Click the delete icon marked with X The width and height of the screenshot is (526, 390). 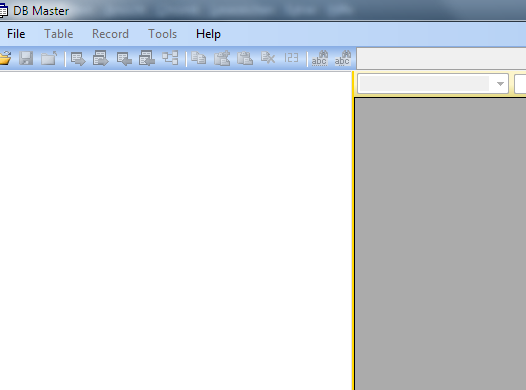(268, 58)
